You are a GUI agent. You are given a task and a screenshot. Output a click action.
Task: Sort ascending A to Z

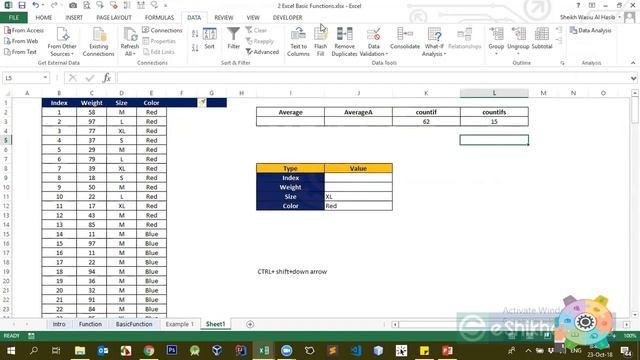pos(195,34)
